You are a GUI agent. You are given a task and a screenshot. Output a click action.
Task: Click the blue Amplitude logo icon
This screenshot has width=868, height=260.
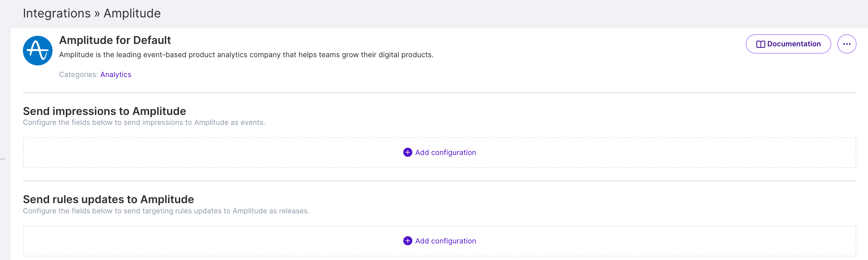tap(38, 51)
